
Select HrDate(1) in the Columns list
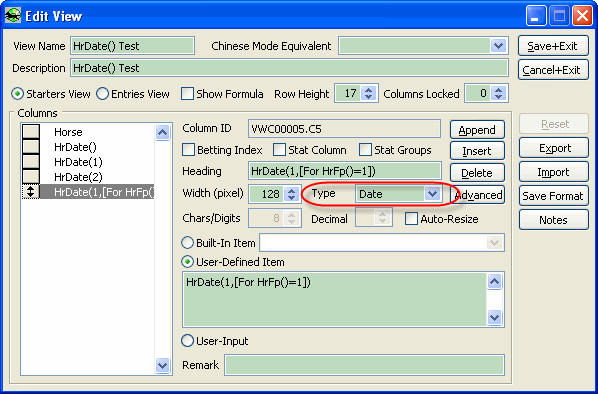97,162
